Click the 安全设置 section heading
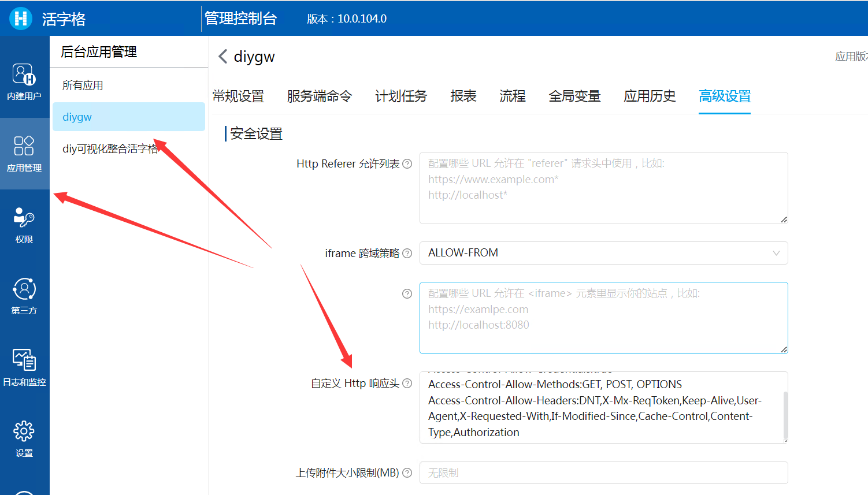Screen dimensions: 868x495 [256, 134]
